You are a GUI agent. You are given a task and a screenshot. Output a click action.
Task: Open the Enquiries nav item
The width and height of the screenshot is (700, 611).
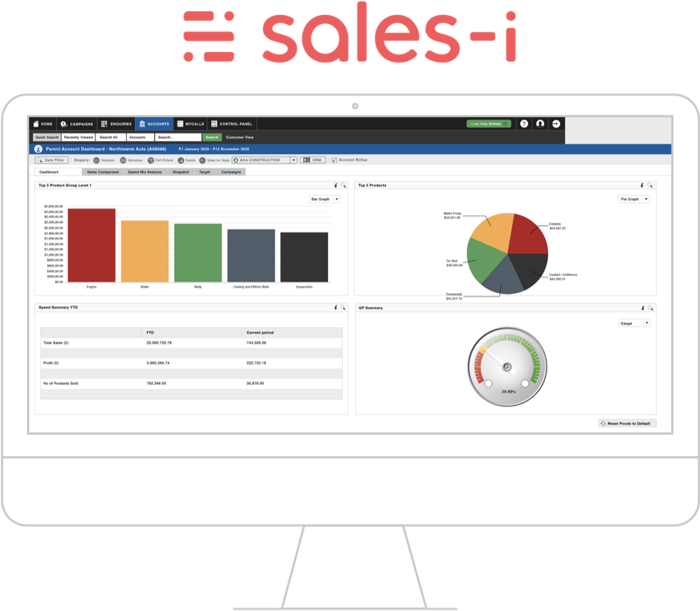[116, 124]
